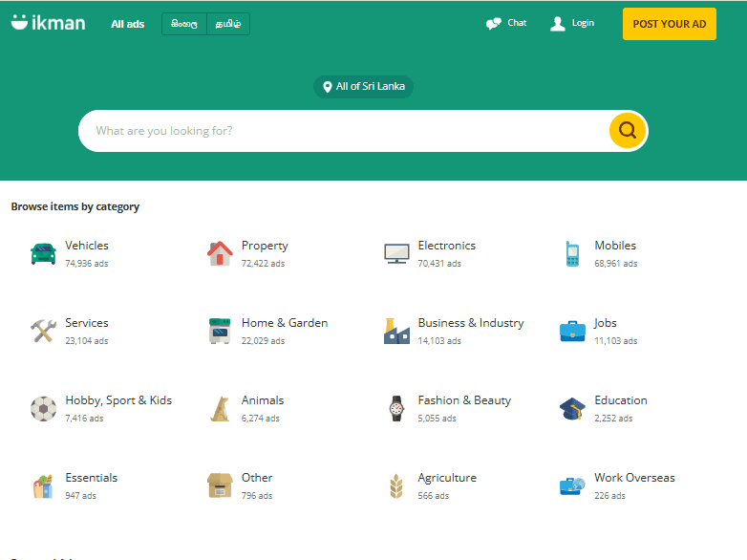Click the '947 ads' count text
The image size is (747, 560).
point(80,496)
